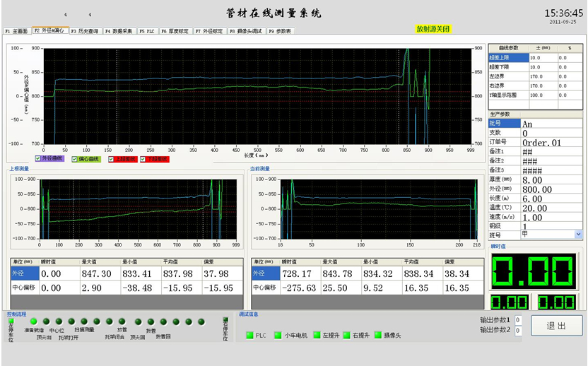This screenshot has width=588, height=366.
Task: Click 上根测量 外径 最小值 '833.41'
Action: (141, 273)
